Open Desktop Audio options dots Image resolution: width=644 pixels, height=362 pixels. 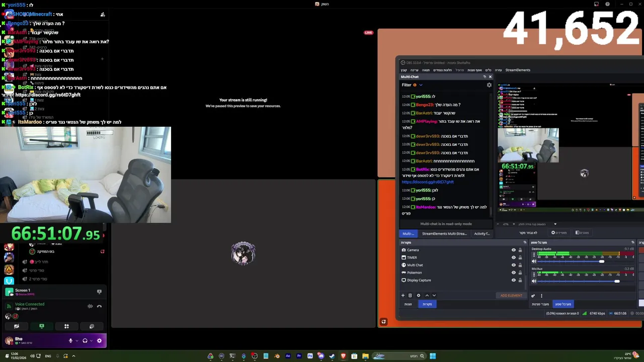tap(534, 256)
